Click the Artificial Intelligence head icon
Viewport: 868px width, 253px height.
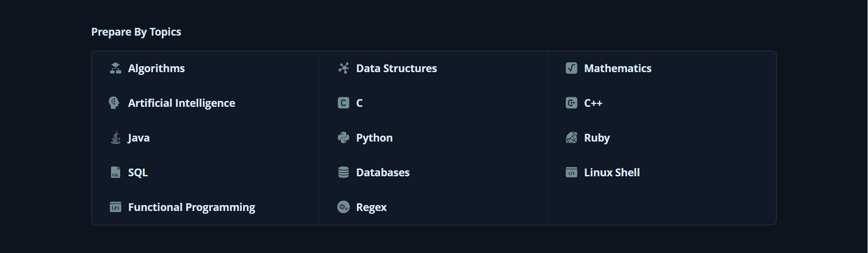[114, 103]
